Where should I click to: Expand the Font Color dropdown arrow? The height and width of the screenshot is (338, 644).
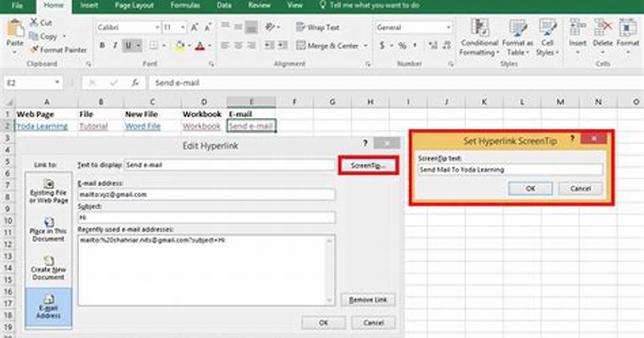210,46
